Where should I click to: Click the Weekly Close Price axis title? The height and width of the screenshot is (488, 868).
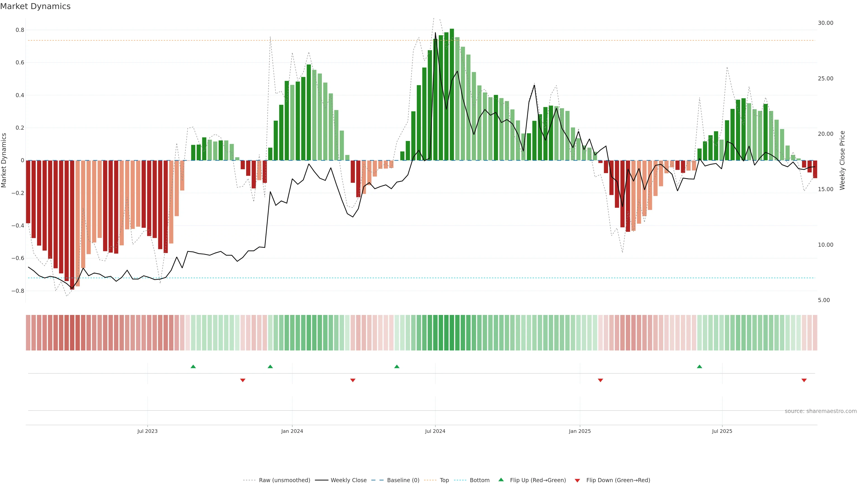tap(842, 160)
